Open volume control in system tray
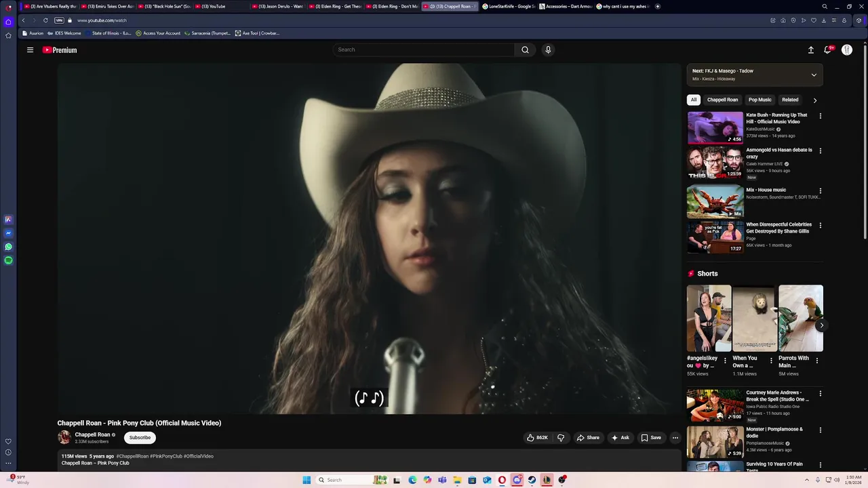 point(836,480)
